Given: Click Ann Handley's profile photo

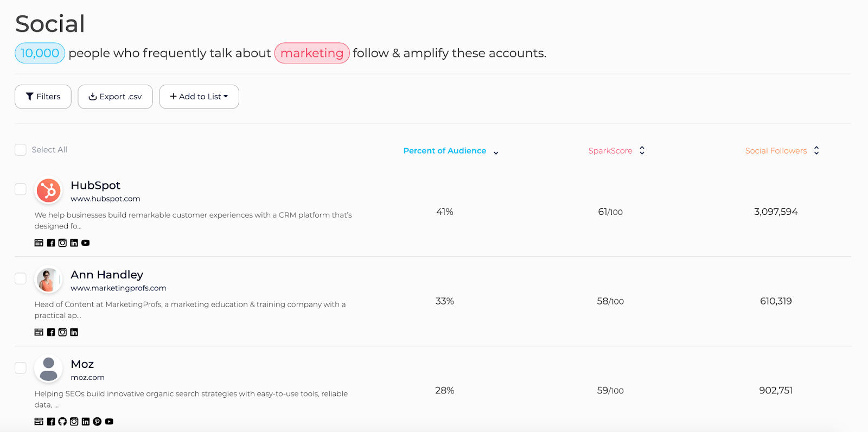Looking at the screenshot, I should (48, 280).
